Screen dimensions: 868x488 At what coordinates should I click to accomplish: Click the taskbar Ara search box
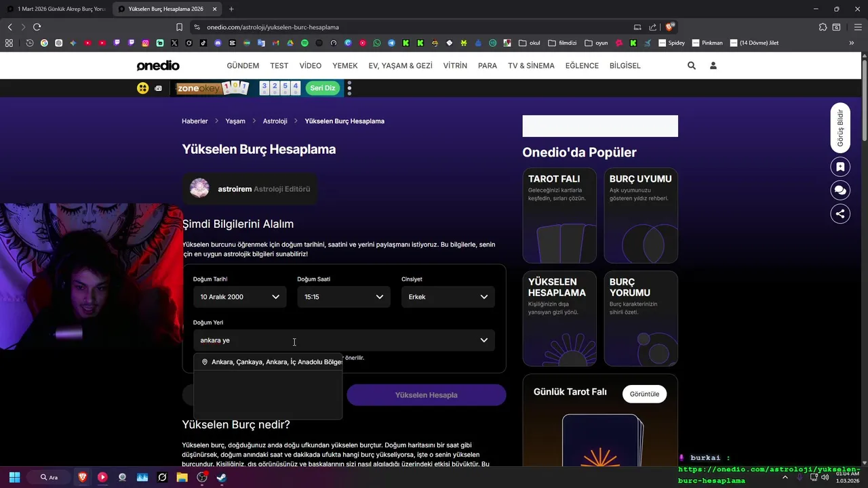[x=49, y=477]
